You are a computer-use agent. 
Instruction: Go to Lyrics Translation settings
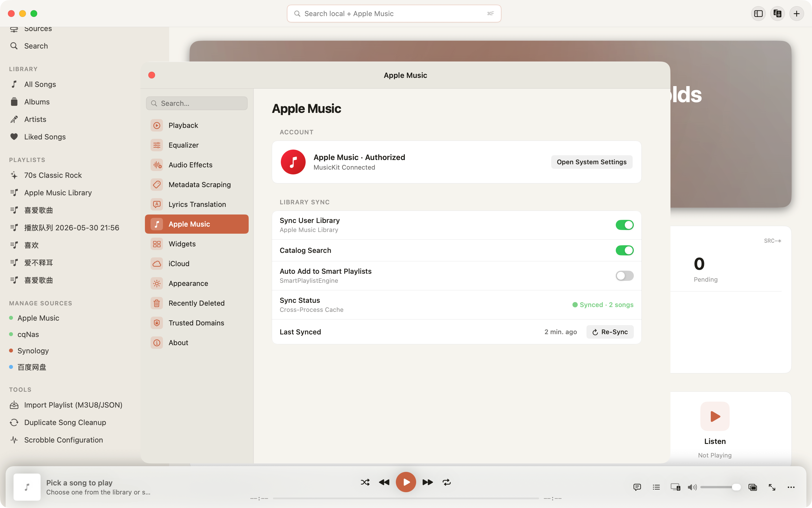click(197, 204)
